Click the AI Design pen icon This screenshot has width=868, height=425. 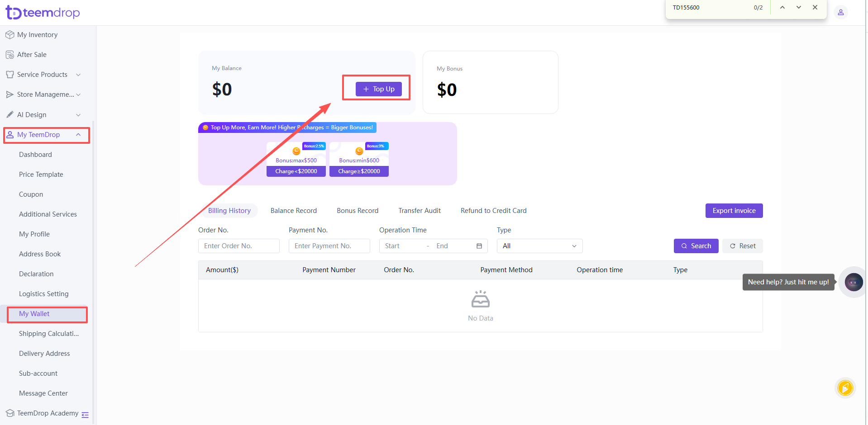click(10, 115)
